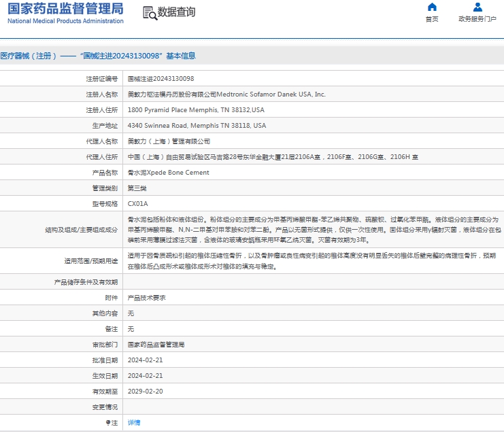Screen dimensions: 504x433
Task: Click the 变更情况 row label
Action: tap(105, 407)
